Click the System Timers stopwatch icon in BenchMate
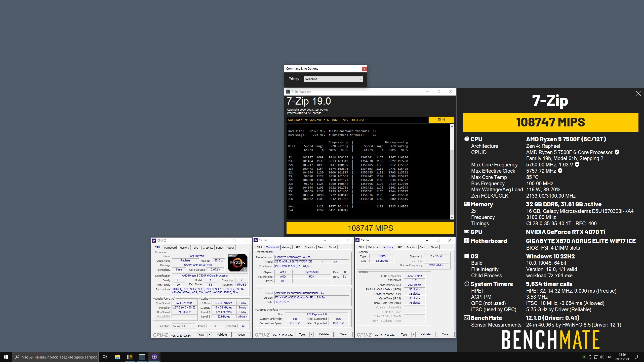 tap(467, 284)
